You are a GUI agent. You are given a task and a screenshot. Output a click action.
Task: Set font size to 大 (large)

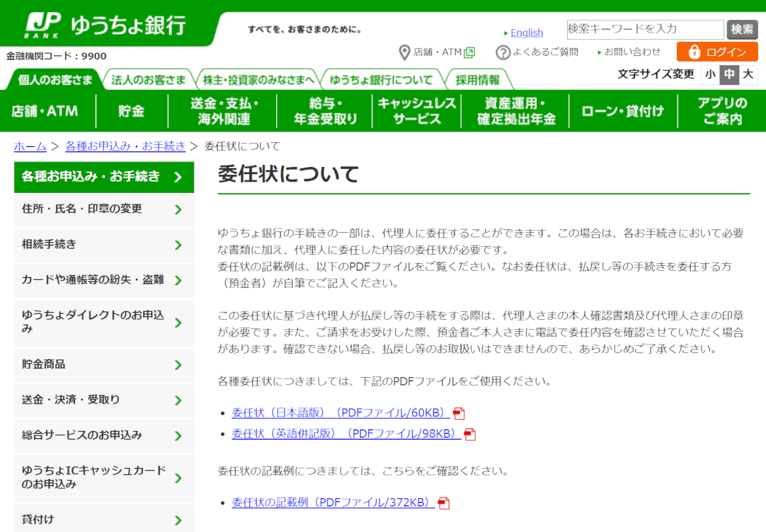[x=748, y=74]
